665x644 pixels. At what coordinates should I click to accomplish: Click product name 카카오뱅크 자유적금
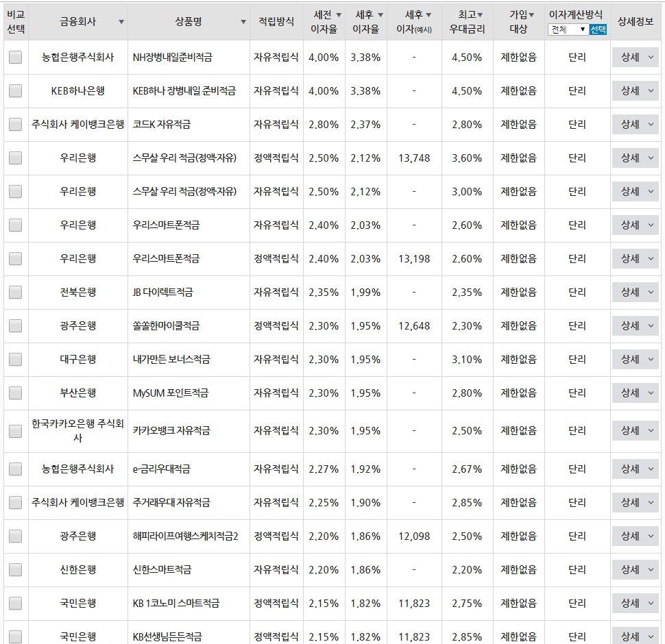171,431
